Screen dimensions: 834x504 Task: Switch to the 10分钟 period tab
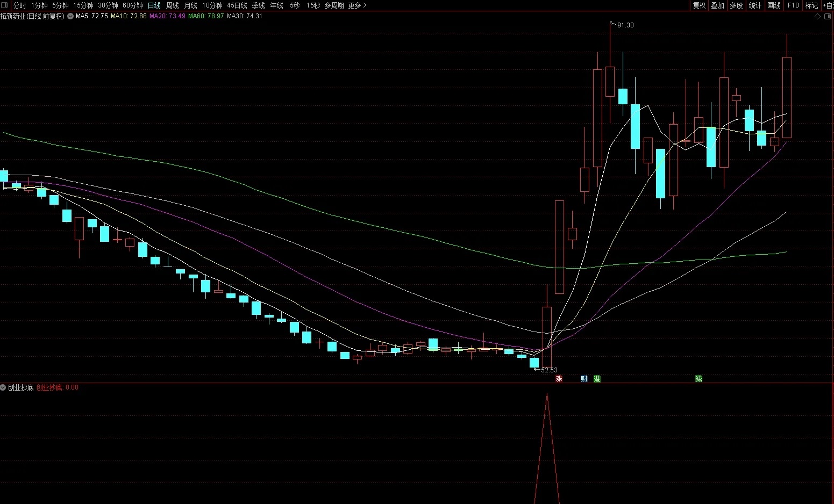coord(212,5)
